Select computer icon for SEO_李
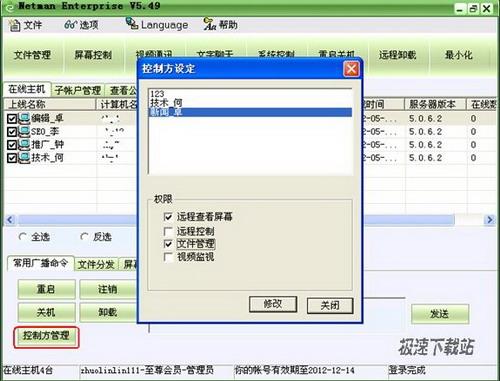The width and height of the screenshot is (500, 381). (24, 131)
